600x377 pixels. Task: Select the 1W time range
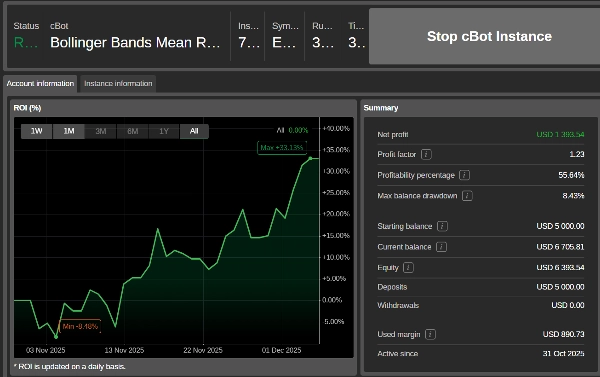[36, 131]
